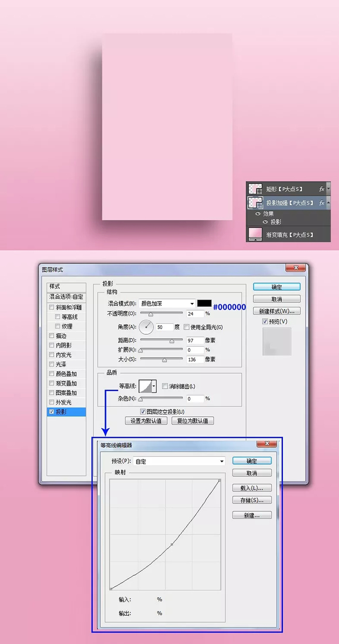Click 确定 in the 等高线编辑器 dialog

pos(252,461)
